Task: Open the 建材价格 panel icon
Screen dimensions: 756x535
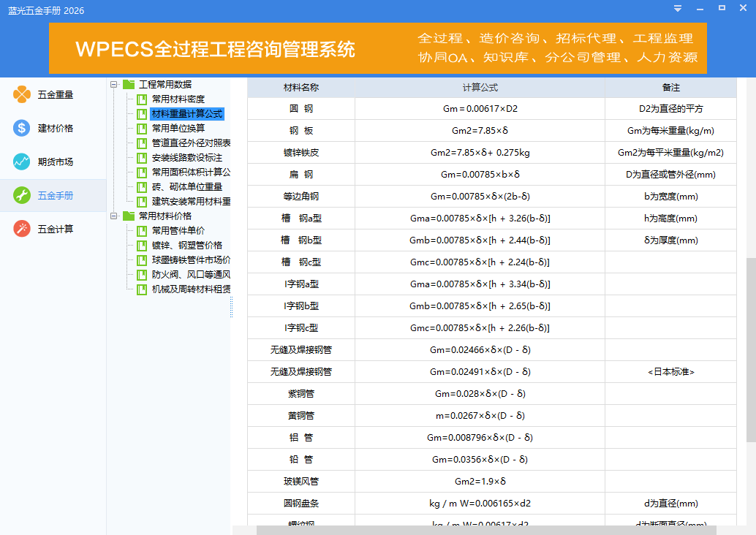Action: point(21,128)
